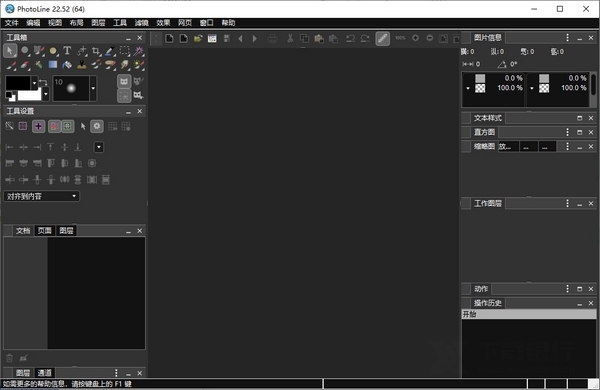Image resolution: width=600 pixels, height=390 pixels.
Task: Open left color readout dropdown in 图片信息
Action: tap(468, 88)
